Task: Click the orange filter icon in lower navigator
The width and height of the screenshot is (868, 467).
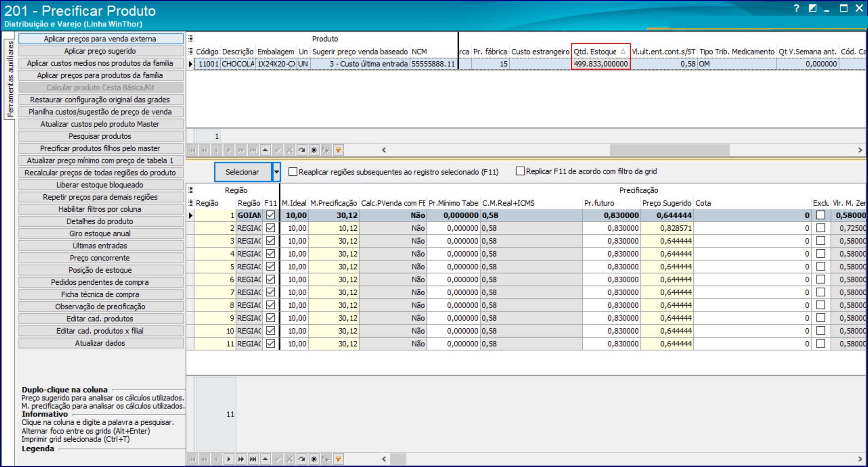Action: point(338,459)
